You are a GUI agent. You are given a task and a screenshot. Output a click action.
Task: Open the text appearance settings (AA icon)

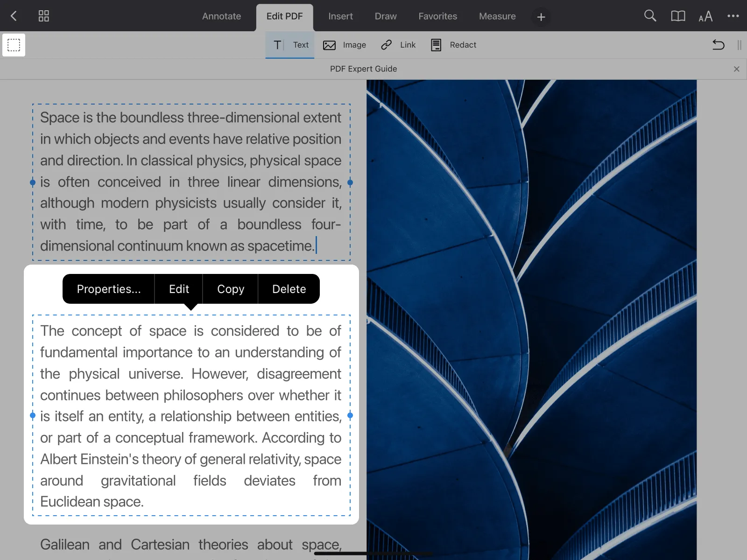click(x=705, y=16)
